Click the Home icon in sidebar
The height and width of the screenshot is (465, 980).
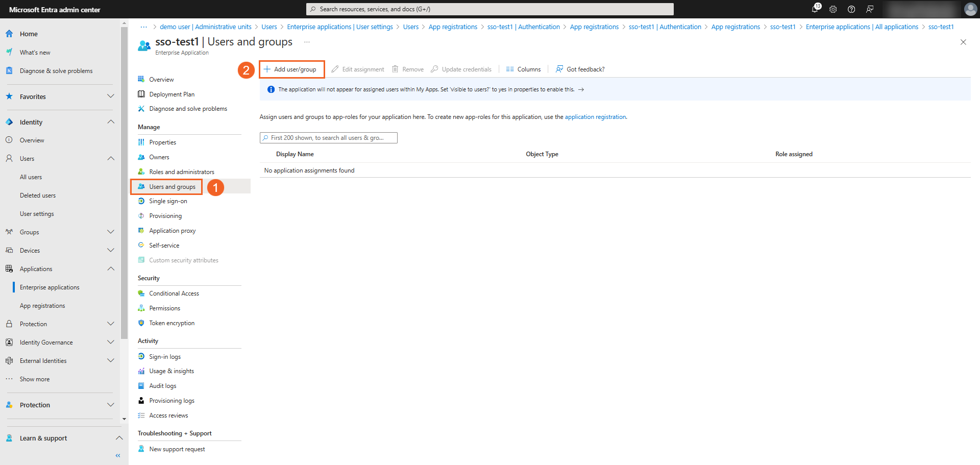point(9,34)
